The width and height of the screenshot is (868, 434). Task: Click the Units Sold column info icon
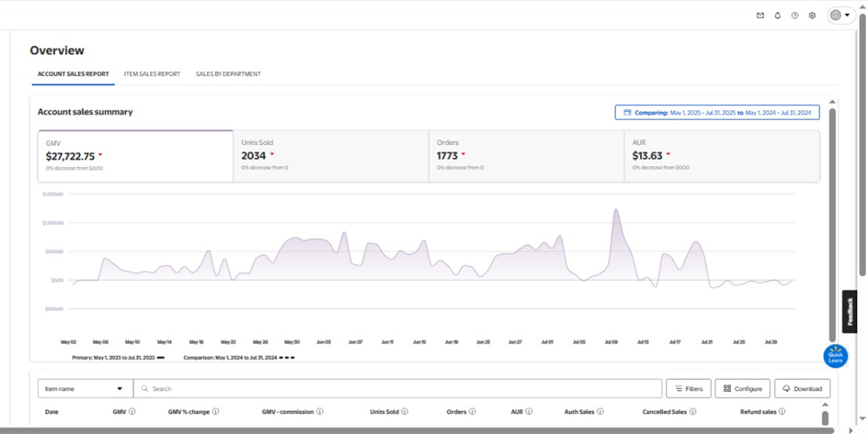pos(405,411)
